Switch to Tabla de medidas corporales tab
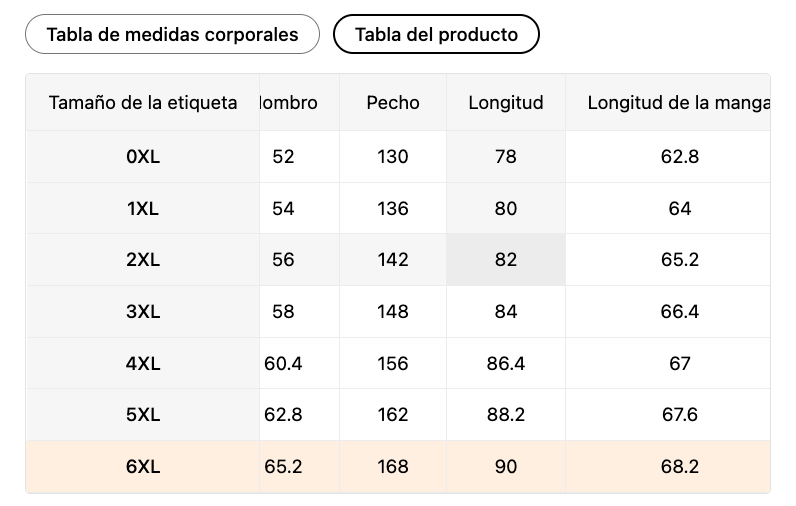Viewport: 796px width, 506px height. coord(172,35)
